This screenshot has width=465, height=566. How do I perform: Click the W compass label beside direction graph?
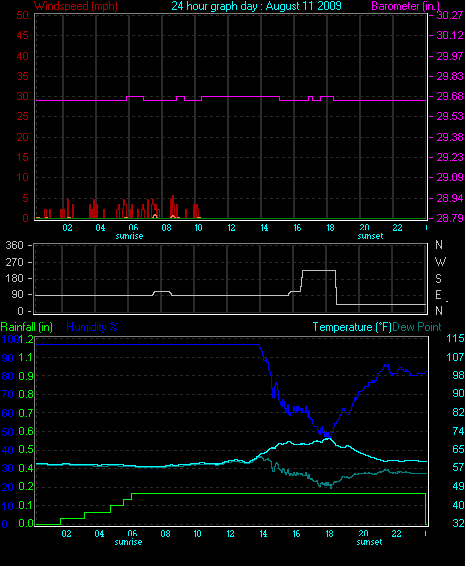click(x=440, y=261)
